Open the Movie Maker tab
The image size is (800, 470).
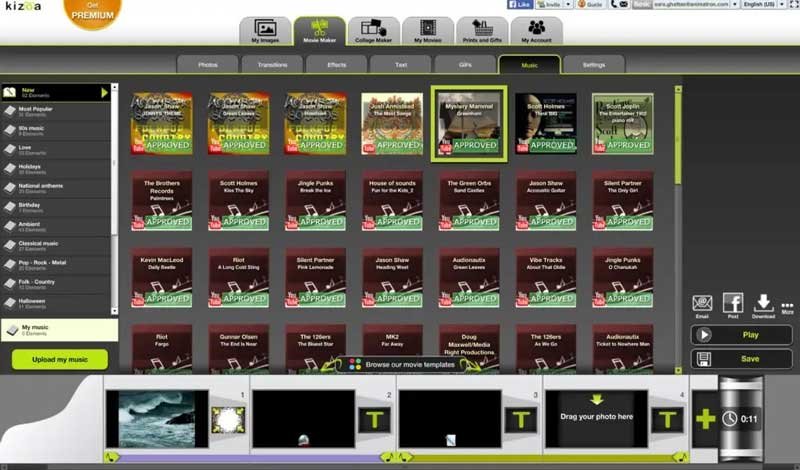318,30
